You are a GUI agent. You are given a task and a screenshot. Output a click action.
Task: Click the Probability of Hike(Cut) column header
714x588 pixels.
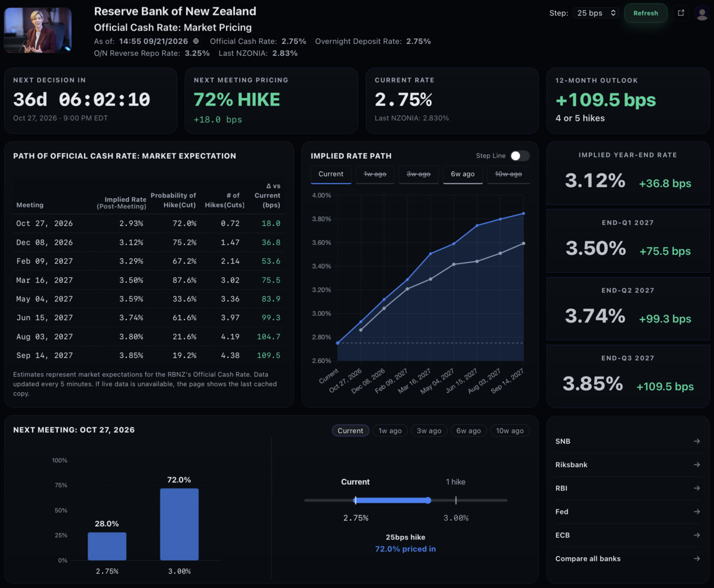173,200
